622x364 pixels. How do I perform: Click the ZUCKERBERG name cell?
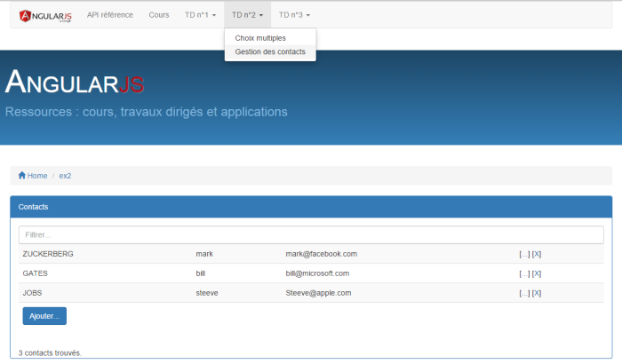48,254
